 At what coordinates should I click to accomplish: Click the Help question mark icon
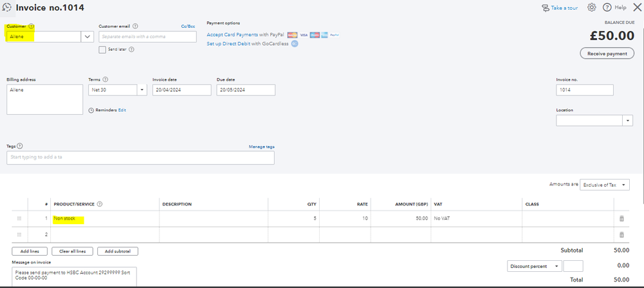(607, 7)
